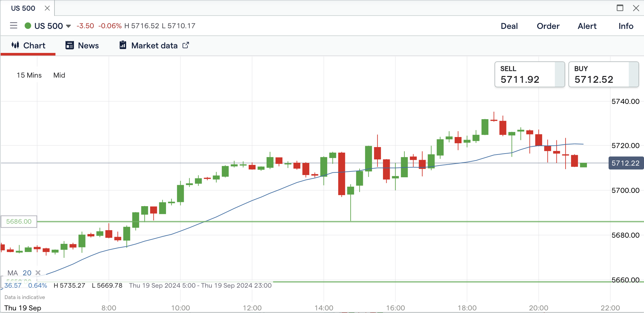The height and width of the screenshot is (313, 644).
Task: Switch to the Market data tab
Action: pyautogui.click(x=154, y=45)
